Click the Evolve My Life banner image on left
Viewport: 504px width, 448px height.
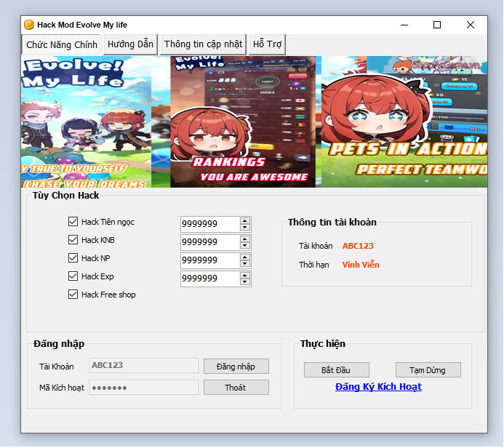pyautogui.click(x=86, y=121)
